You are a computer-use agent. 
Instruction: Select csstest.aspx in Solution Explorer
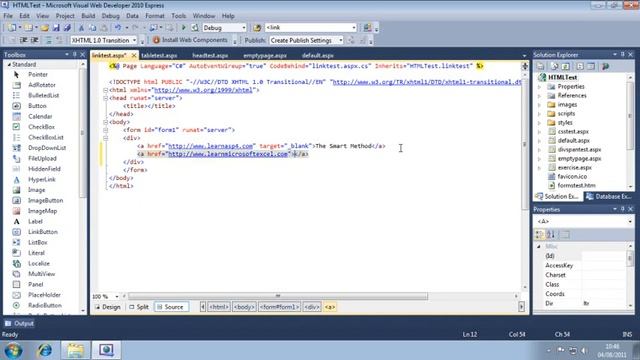573,131
